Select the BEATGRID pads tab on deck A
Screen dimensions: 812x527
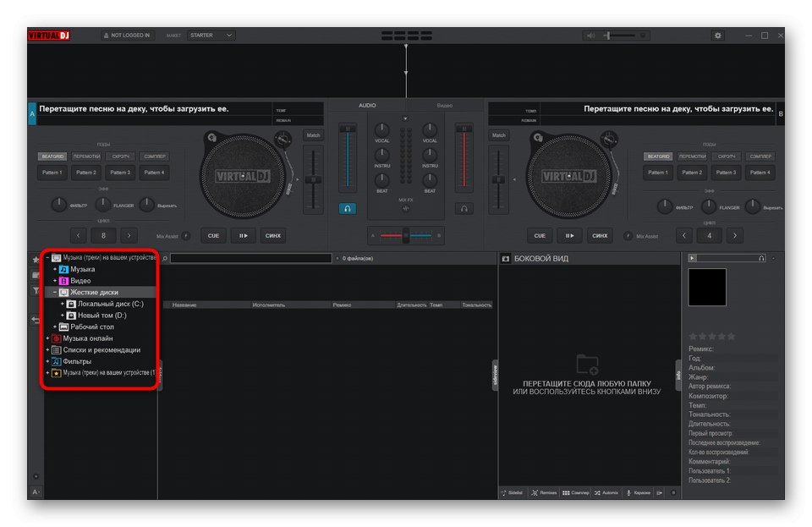(52, 156)
